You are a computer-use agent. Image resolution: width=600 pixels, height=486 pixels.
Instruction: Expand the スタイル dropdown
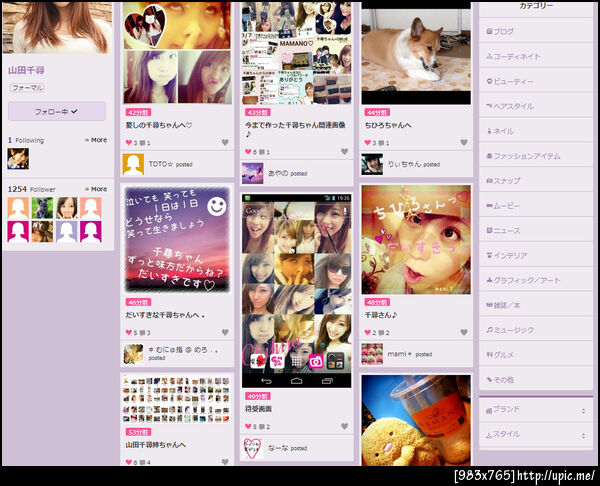click(x=536, y=435)
